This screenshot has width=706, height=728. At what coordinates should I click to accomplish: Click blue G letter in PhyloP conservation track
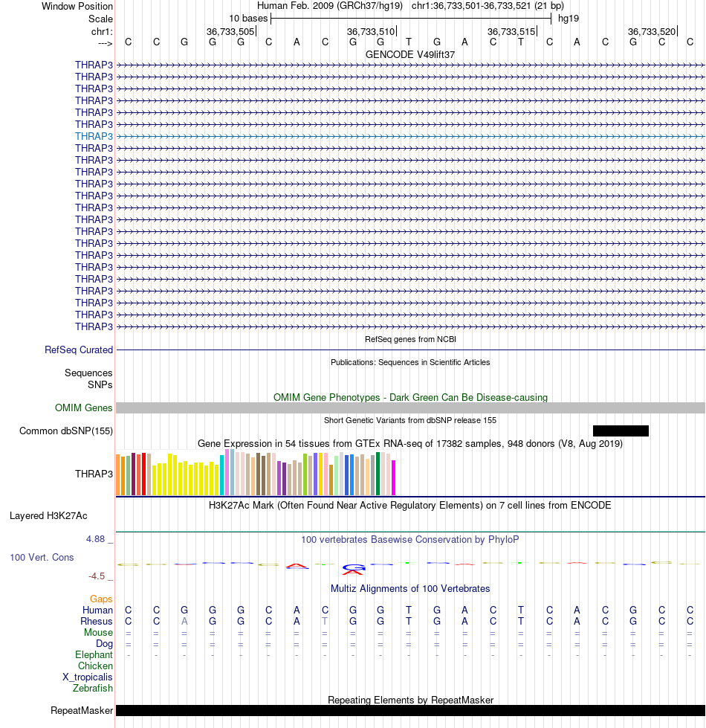[x=354, y=567]
